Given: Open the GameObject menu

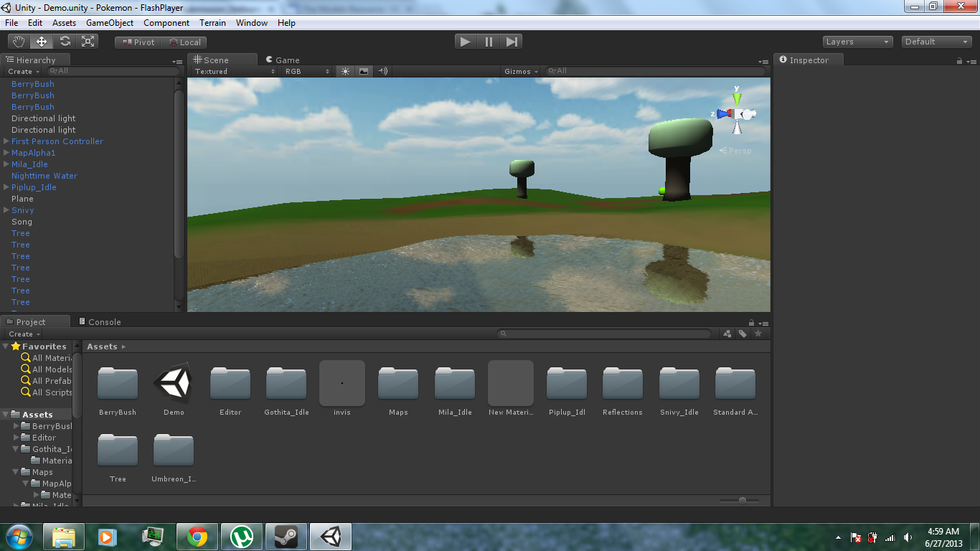Looking at the screenshot, I should 109,23.
